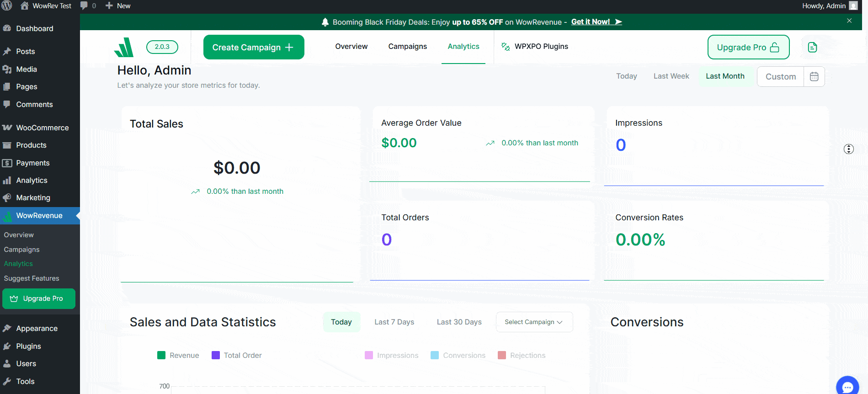Open the Campaigns submenu in sidebar
The width and height of the screenshot is (868, 394).
tap(21, 250)
